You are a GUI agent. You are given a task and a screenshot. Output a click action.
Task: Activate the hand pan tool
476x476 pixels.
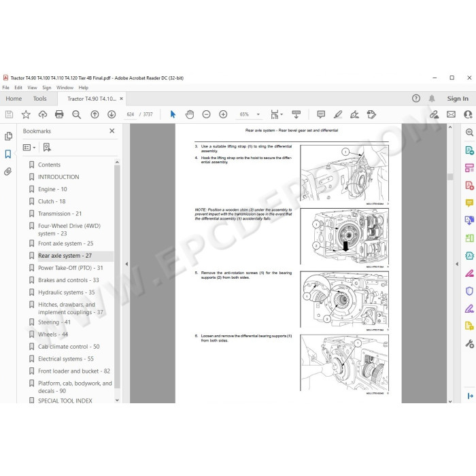click(190, 114)
